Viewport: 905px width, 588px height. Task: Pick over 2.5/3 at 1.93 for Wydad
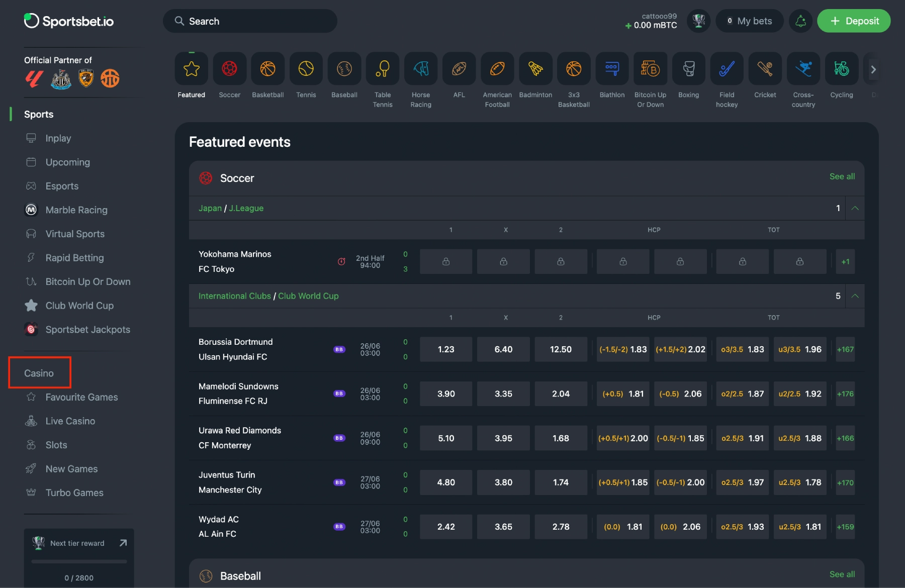pyautogui.click(x=743, y=527)
